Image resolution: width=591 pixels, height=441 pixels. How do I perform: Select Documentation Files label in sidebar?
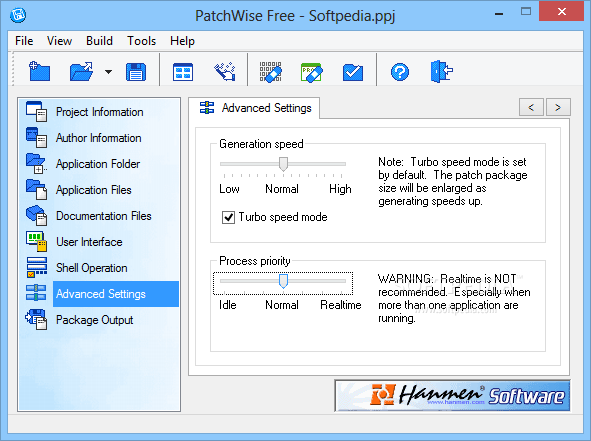(x=104, y=216)
